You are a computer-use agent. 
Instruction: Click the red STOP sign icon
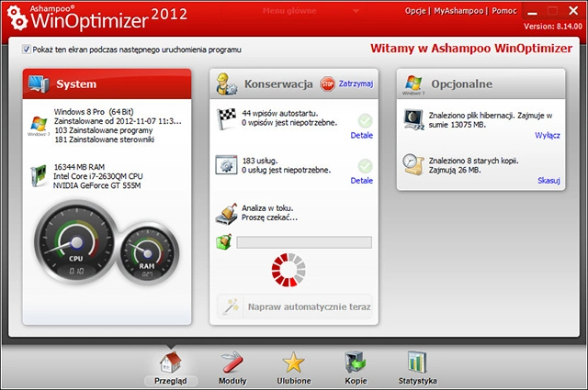point(328,84)
